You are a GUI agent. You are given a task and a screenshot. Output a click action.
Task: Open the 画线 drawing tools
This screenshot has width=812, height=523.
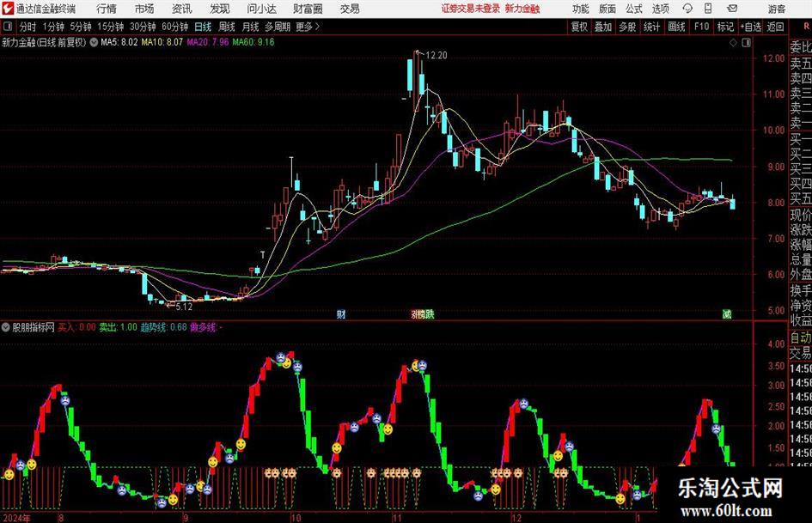click(676, 27)
